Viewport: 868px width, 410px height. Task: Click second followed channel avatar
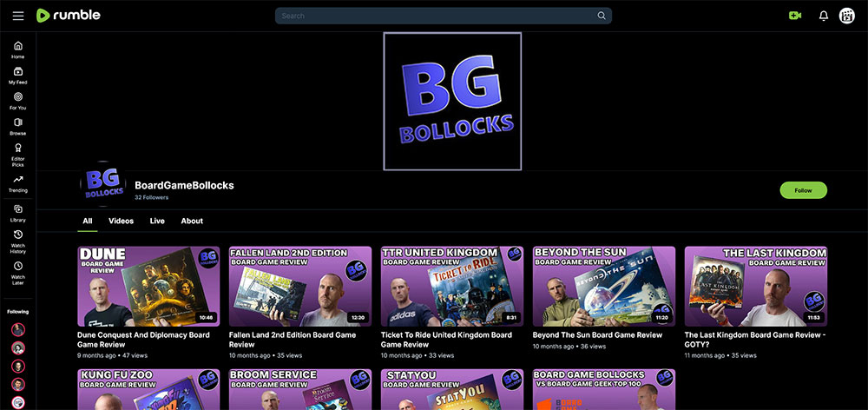[x=18, y=348]
